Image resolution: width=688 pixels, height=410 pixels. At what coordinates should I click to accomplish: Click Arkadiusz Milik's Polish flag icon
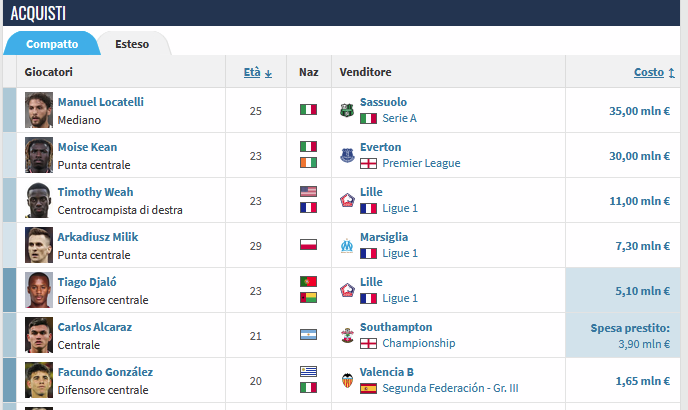point(308,245)
